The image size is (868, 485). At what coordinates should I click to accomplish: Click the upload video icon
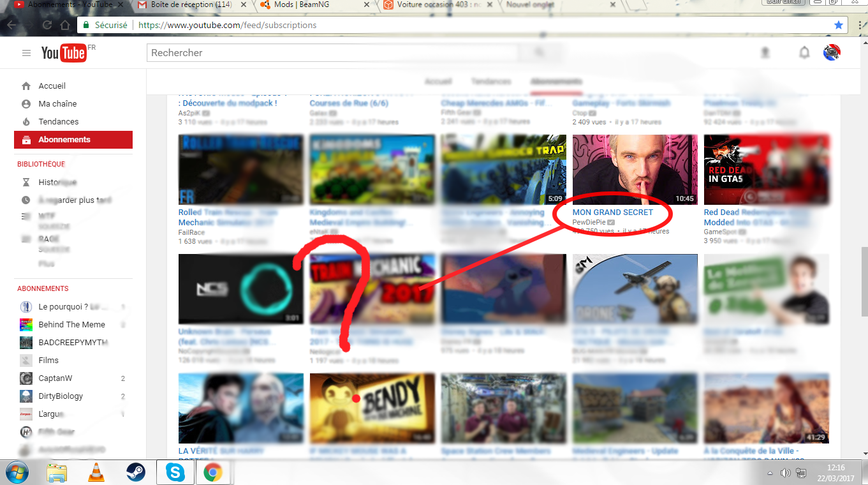tap(765, 53)
